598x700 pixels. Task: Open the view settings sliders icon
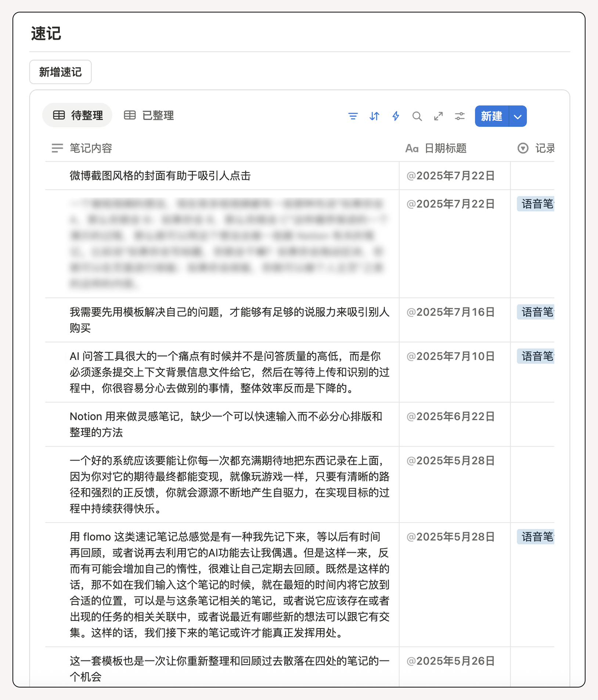460,116
